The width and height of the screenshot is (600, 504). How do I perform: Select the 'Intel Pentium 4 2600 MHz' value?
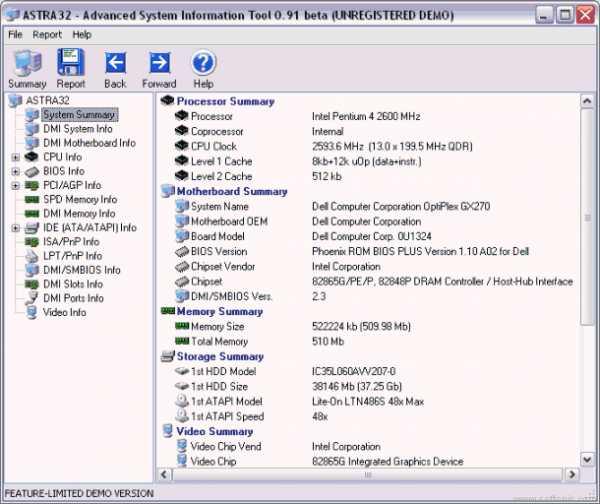(x=366, y=116)
